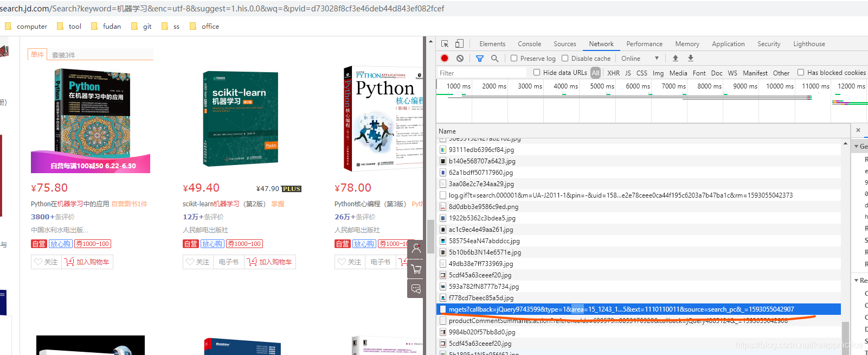Open network search magnifier icon

[494, 58]
